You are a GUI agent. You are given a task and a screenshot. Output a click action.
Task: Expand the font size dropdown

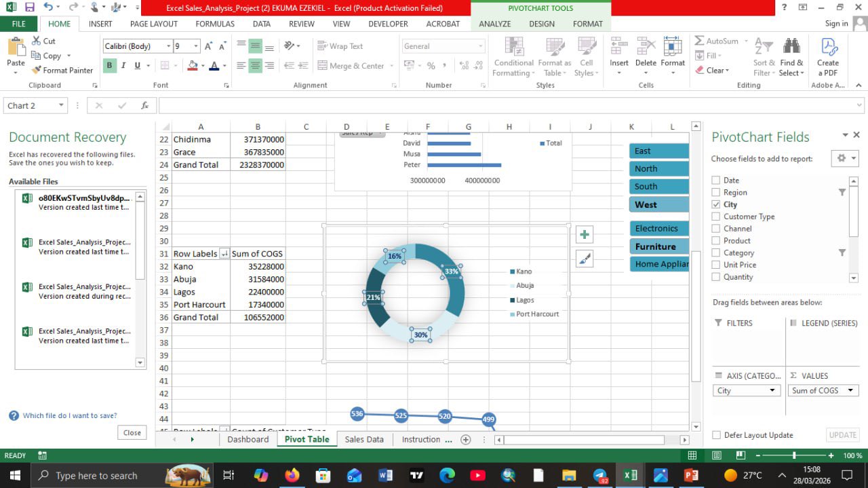tap(197, 47)
